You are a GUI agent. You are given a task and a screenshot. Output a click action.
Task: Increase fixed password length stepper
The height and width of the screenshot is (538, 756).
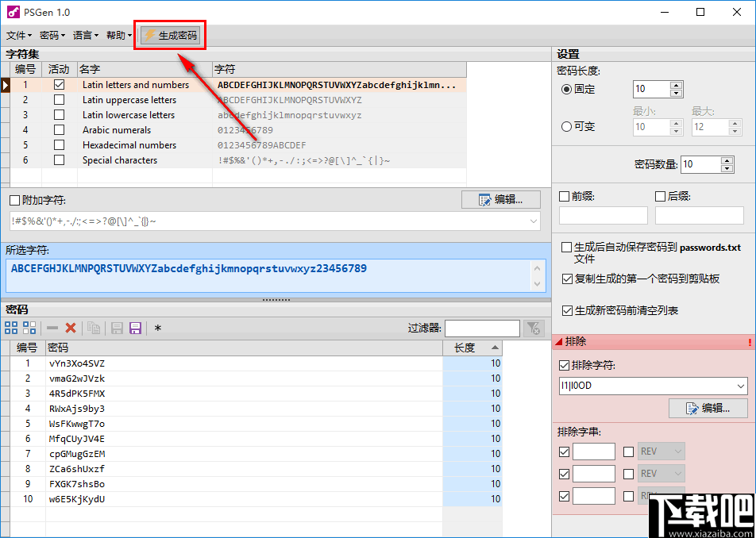point(677,85)
